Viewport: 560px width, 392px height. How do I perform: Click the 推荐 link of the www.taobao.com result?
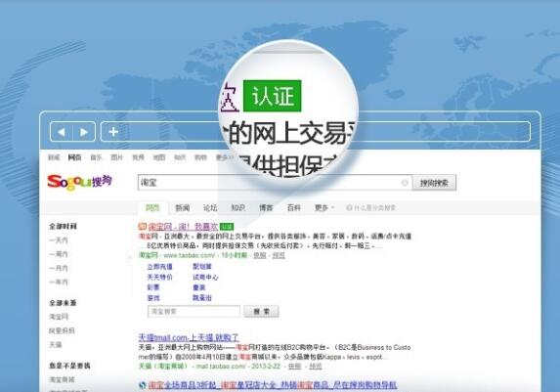(x=279, y=255)
